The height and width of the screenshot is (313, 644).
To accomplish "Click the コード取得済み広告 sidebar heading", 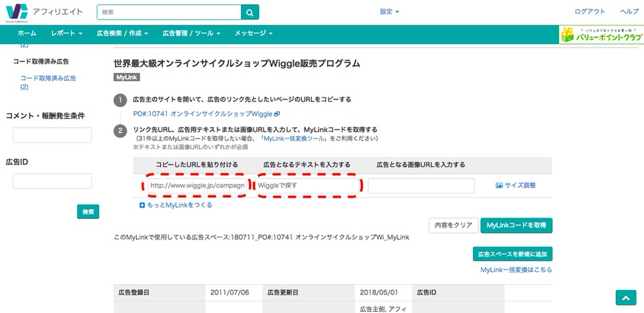I will coord(41,61).
